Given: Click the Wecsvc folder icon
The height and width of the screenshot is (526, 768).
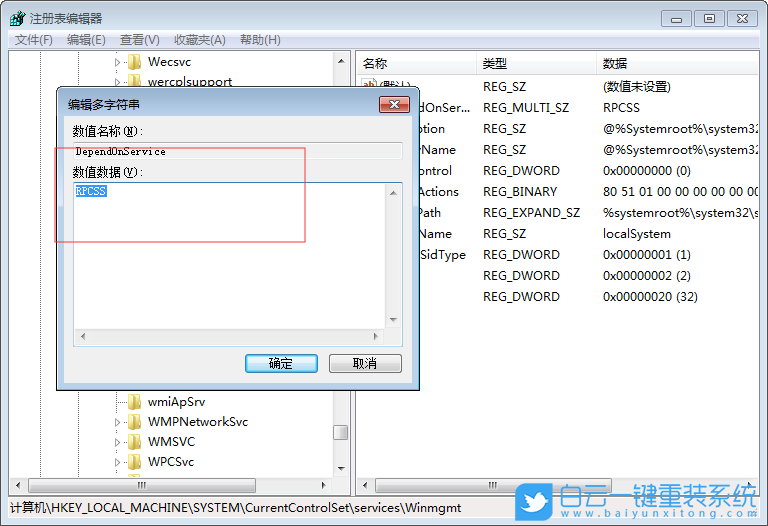Looking at the screenshot, I should click(135, 62).
